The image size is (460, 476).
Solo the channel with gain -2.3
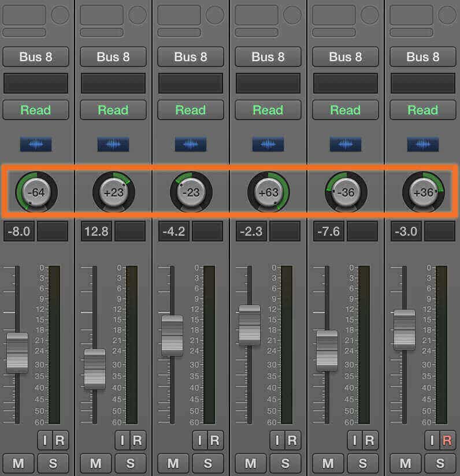pos(285,463)
